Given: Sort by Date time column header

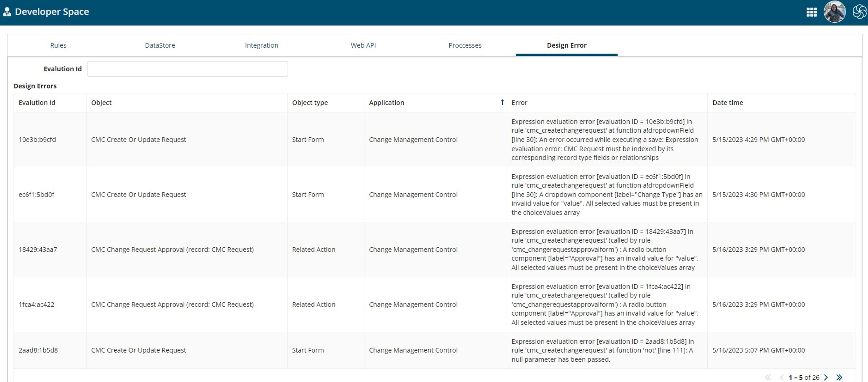Looking at the screenshot, I should (727, 102).
